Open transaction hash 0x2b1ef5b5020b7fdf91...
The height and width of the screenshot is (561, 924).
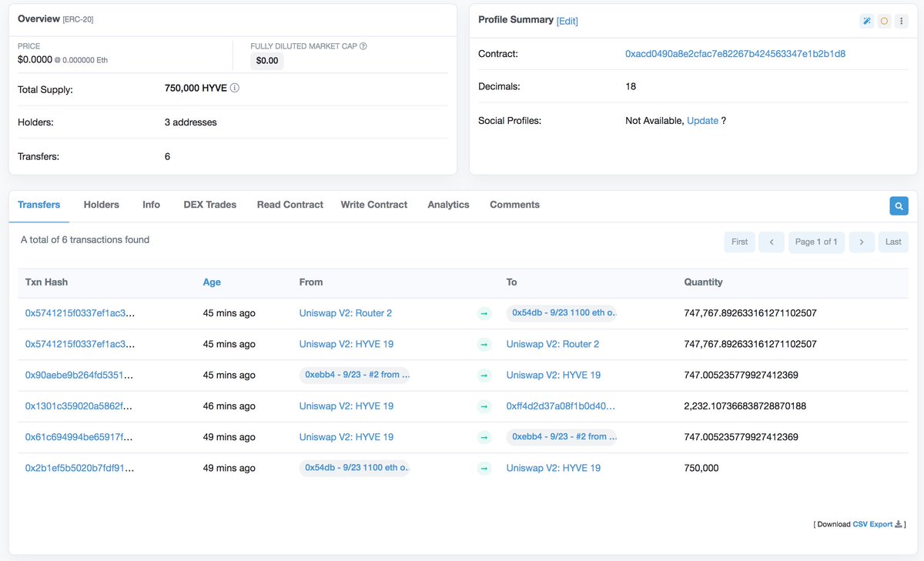point(80,468)
